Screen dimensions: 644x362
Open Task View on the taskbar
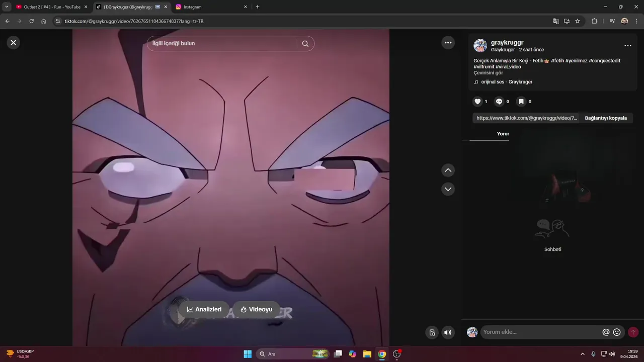coord(338,354)
